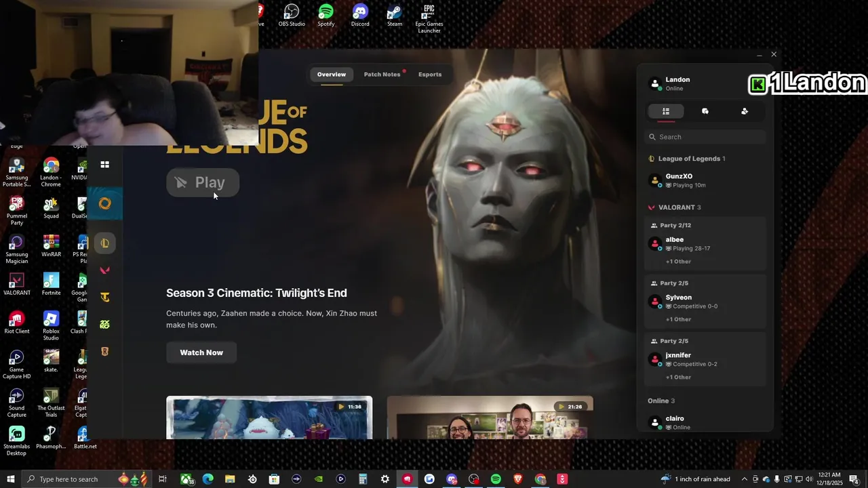The height and width of the screenshot is (488, 868).
Task: Collapse the Online friends group
Action: [x=661, y=401]
